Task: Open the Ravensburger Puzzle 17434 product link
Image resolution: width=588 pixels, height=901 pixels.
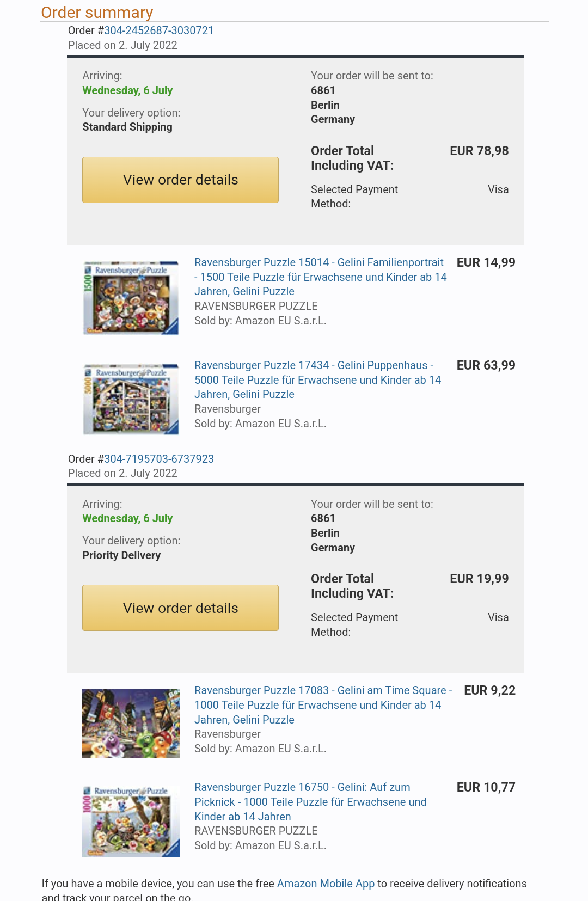Action: coord(317,379)
